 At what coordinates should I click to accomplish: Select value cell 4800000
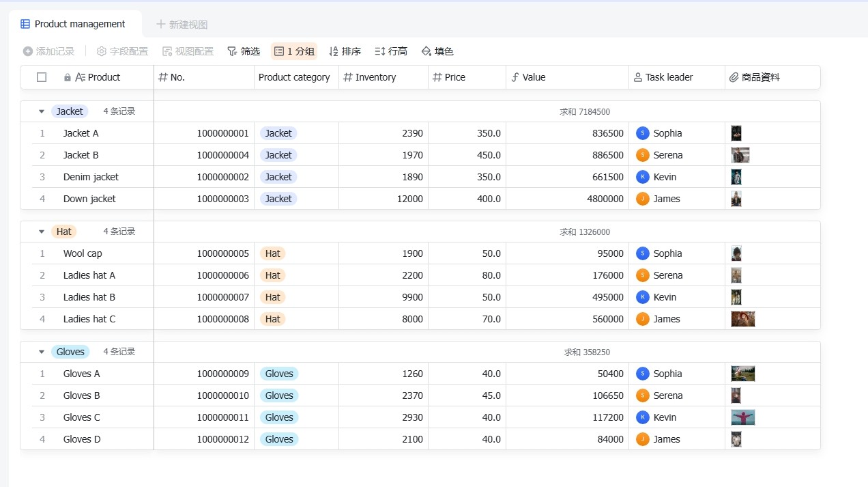[567, 199]
